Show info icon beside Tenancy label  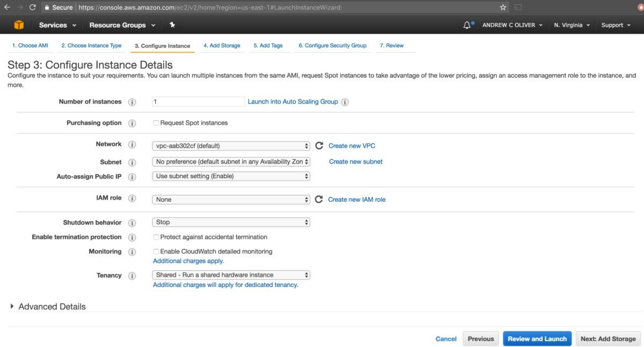[x=132, y=276]
